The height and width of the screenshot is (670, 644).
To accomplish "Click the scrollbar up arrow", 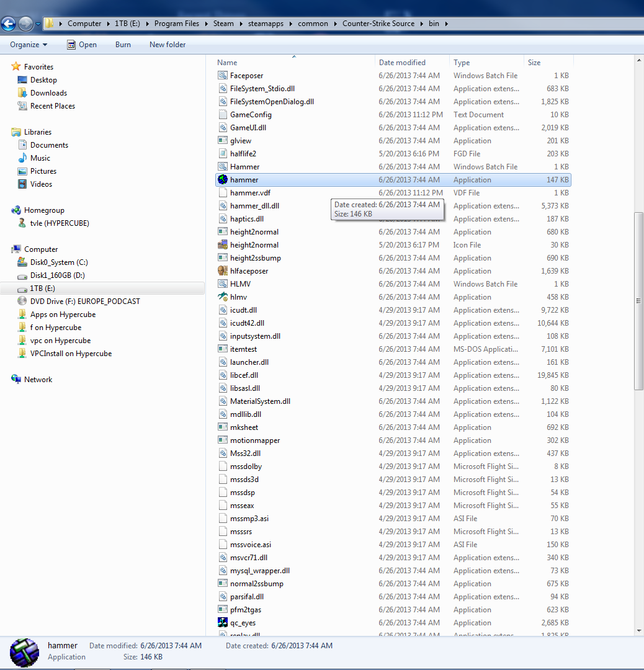I will coord(638,60).
